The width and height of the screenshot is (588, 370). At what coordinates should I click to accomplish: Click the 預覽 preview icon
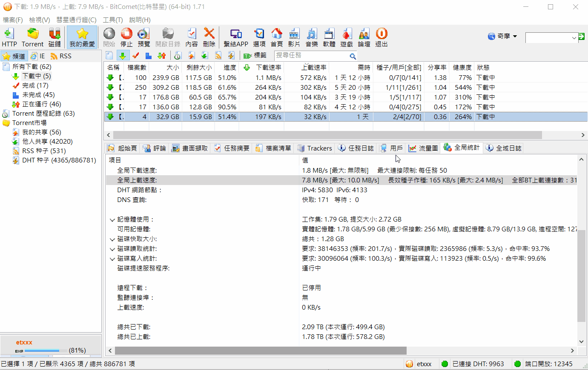click(144, 37)
